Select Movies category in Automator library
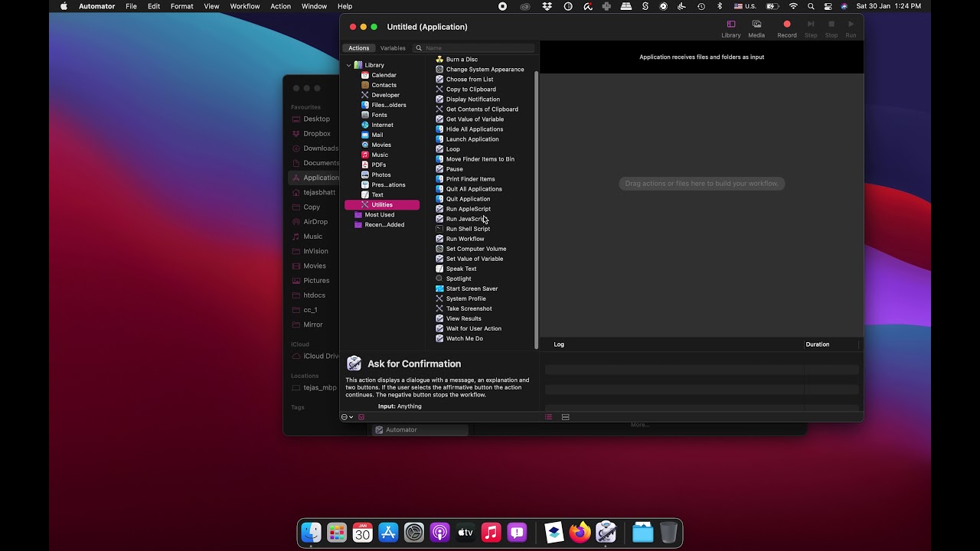This screenshot has width=980, height=551. tap(381, 145)
